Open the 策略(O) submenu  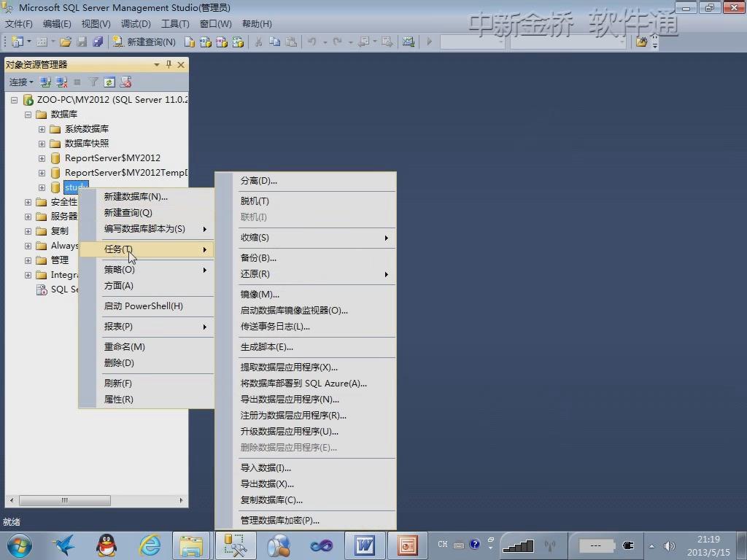[x=147, y=270]
